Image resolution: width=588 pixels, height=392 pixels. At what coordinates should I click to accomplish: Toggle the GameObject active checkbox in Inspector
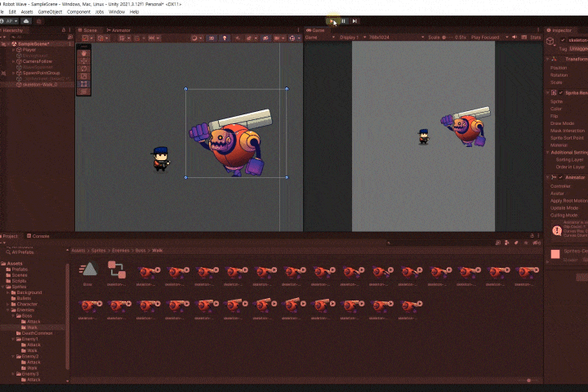563,40
